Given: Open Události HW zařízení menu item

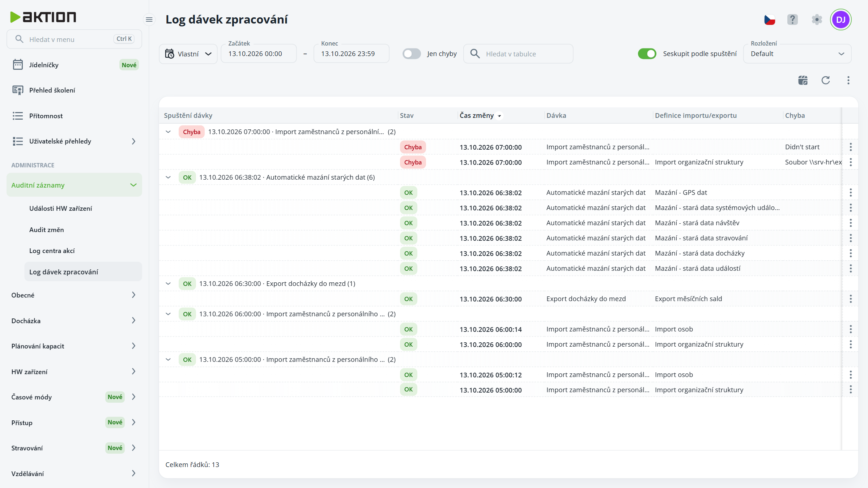Looking at the screenshot, I should (x=61, y=209).
